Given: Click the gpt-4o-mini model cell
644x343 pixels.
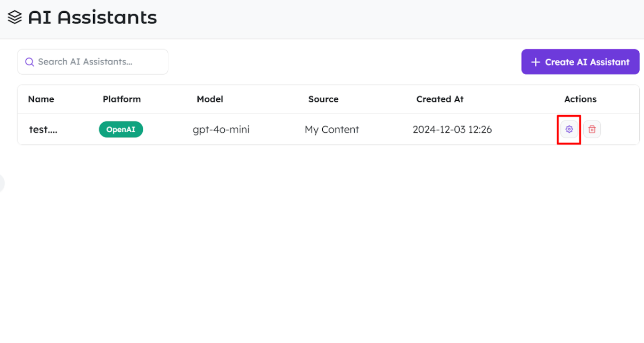Looking at the screenshot, I should (x=221, y=129).
